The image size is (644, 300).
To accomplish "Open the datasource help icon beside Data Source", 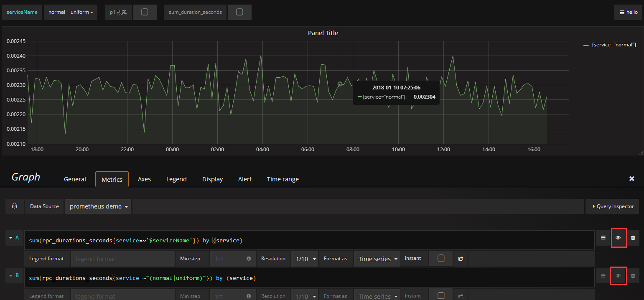I will click(x=14, y=206).
